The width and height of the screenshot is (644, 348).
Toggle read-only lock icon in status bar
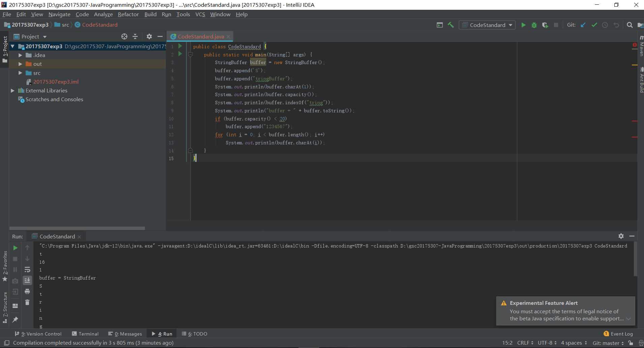point(631,343)
